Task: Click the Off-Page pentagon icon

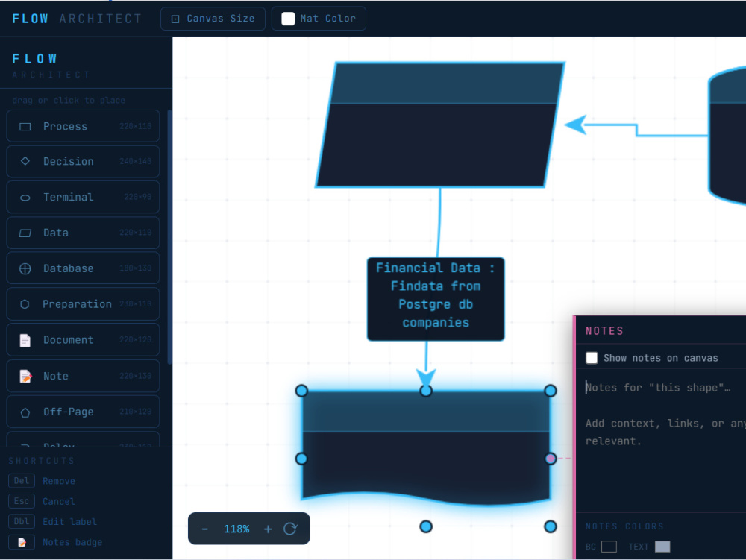Action: [25, 412]
